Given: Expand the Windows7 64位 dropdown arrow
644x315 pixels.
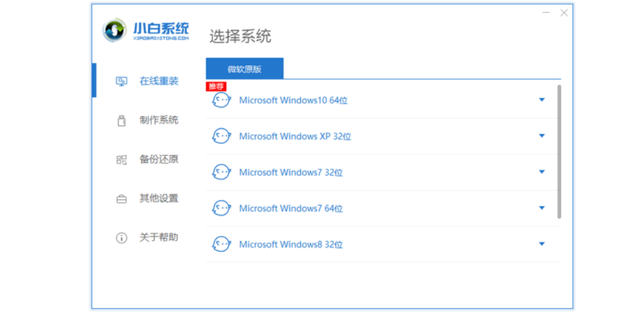Looking at the screenshot, I should pyautogui.click(x=542, y=208).
